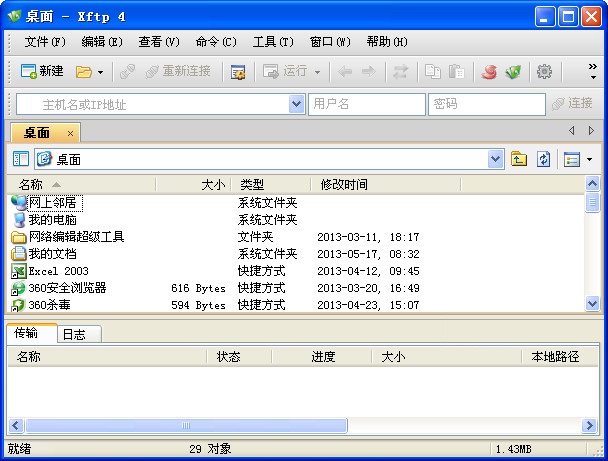This screenshot has height=461, width=608.
Task: Click the file list scroll down arrow
Action: pos(592,304)
